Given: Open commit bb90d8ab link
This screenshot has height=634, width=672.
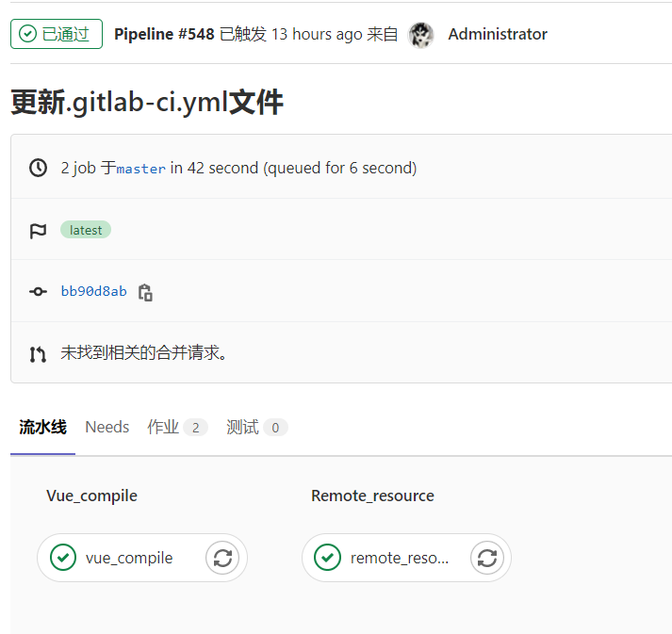Looking at the screenshot, I should (94, 291).
